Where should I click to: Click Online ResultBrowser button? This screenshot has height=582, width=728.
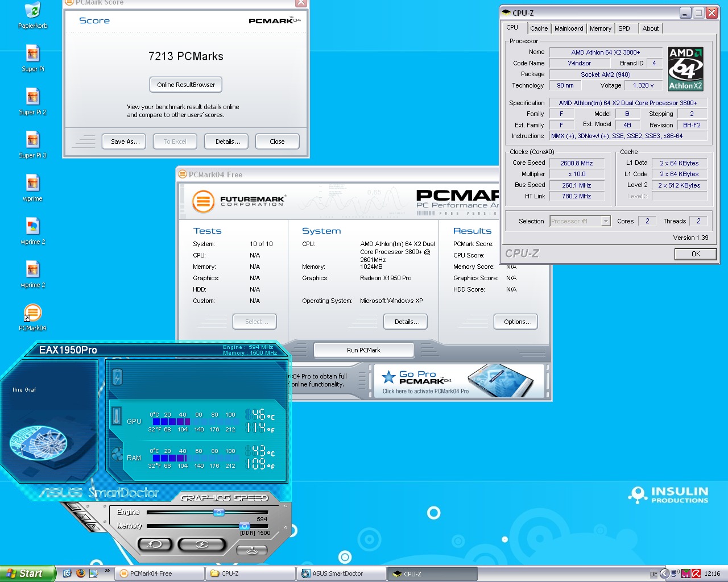pos(186,85)
